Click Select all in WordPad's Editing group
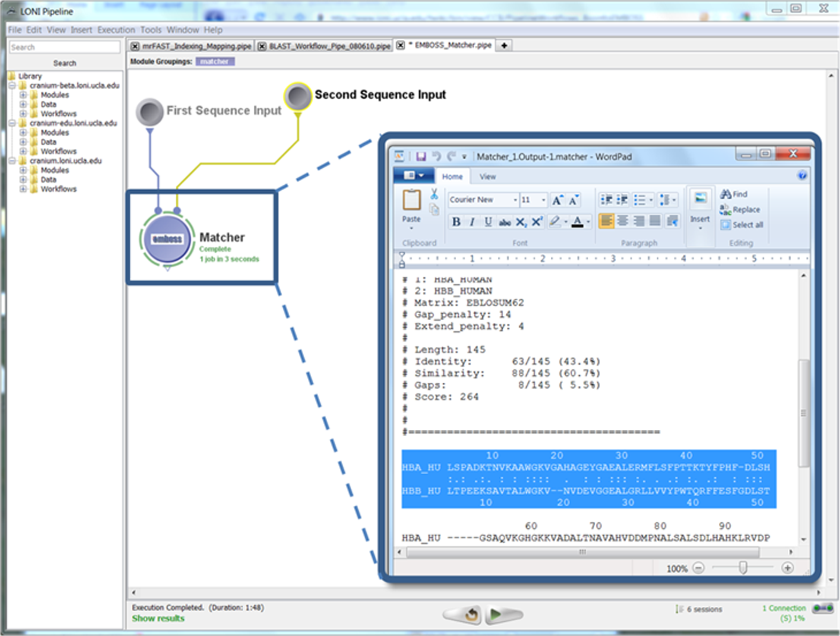The image size is (840, 636). [742, 225]
